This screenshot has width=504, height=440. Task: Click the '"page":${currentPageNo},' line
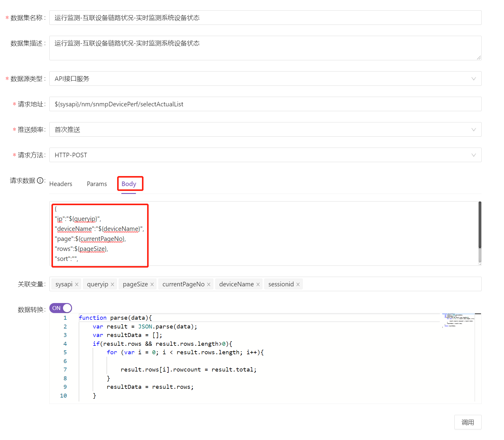(90, 239)
